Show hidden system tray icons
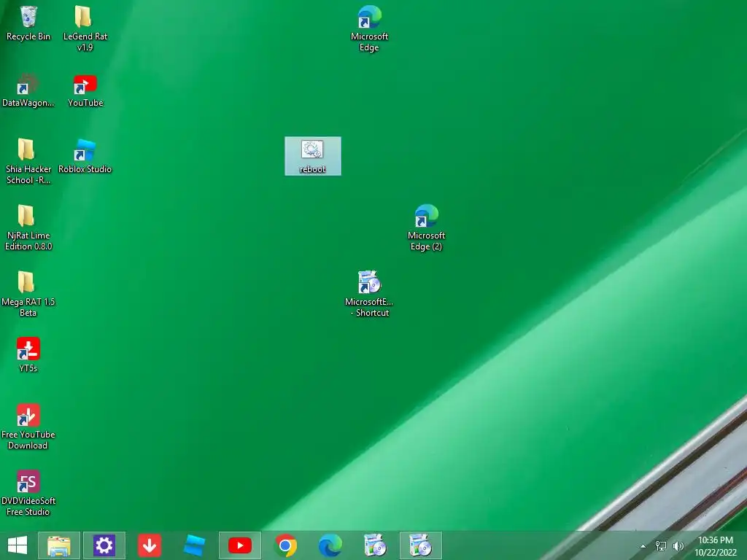Screen dimensions: 747x560 tap(643, 546)
